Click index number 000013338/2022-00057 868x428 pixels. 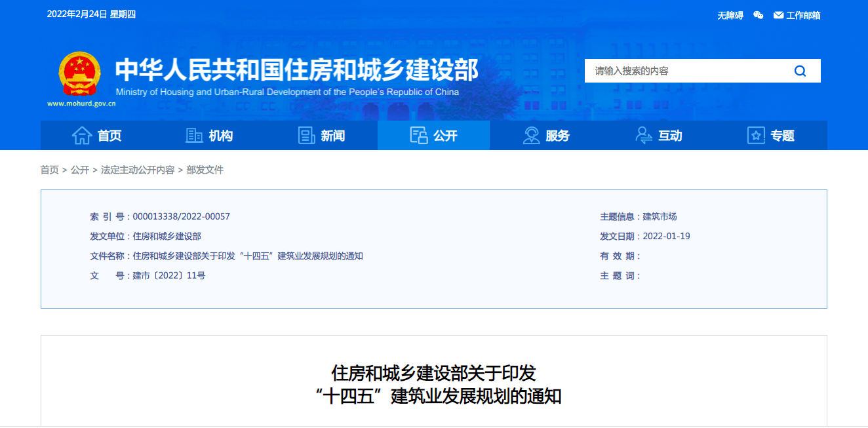(x=182, y=216)
